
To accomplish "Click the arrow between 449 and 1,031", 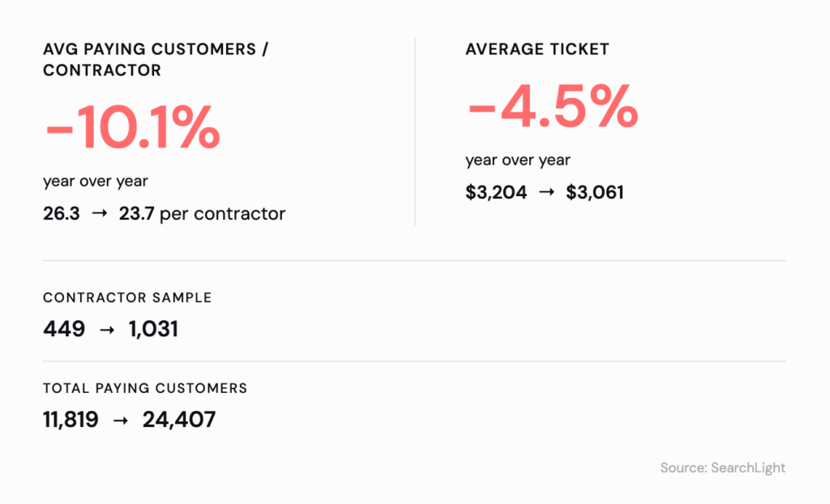I will coord(107,330).
